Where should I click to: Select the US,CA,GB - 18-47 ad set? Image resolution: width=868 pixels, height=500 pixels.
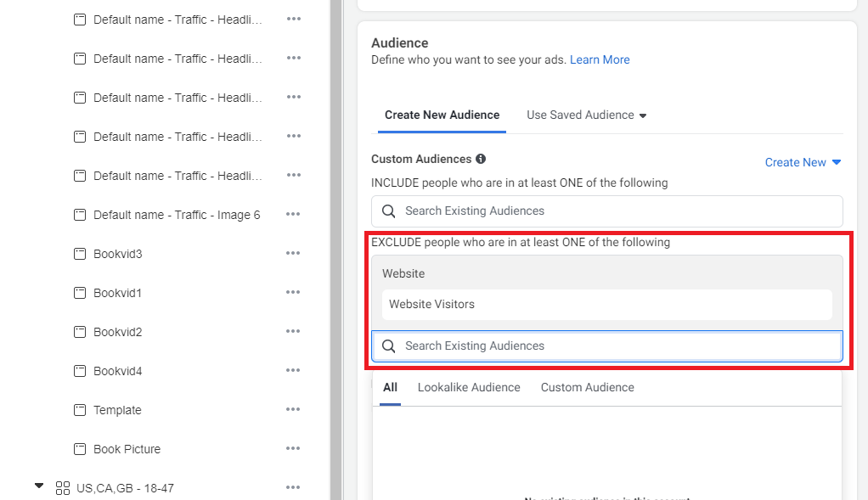tap(125, 488)
